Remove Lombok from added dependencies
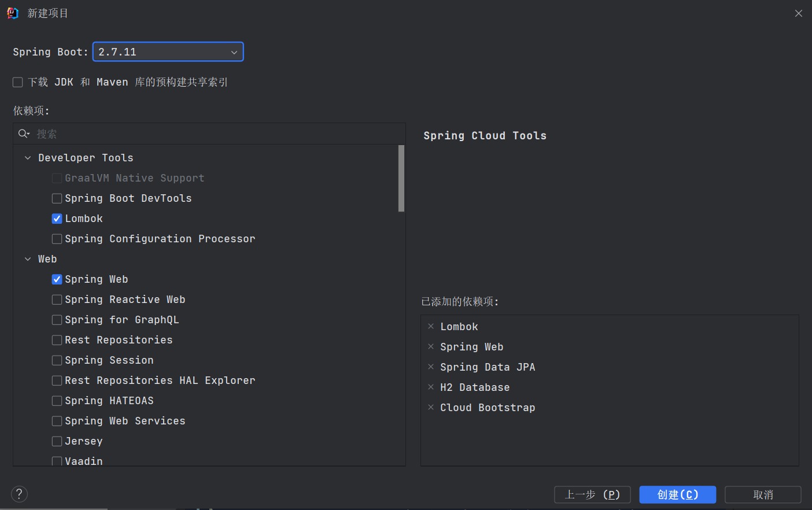Screen dimensions: 812x510 point(431,326)
